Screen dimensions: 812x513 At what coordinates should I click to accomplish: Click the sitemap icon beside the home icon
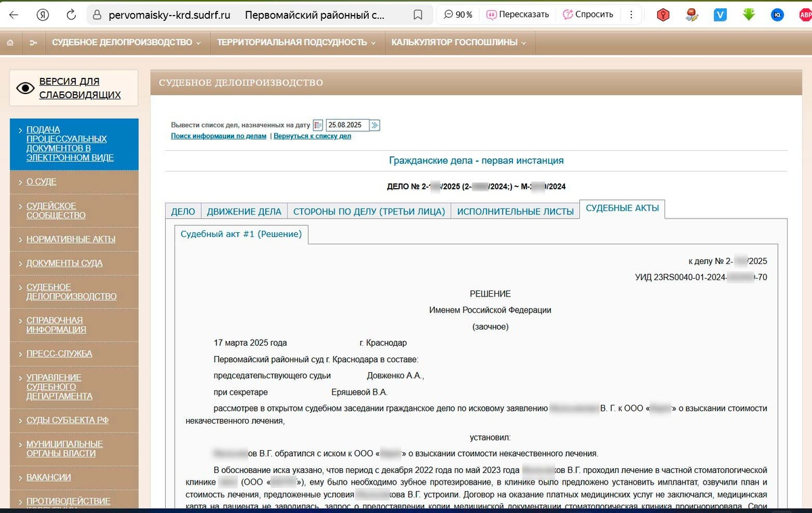pos(33,43)
